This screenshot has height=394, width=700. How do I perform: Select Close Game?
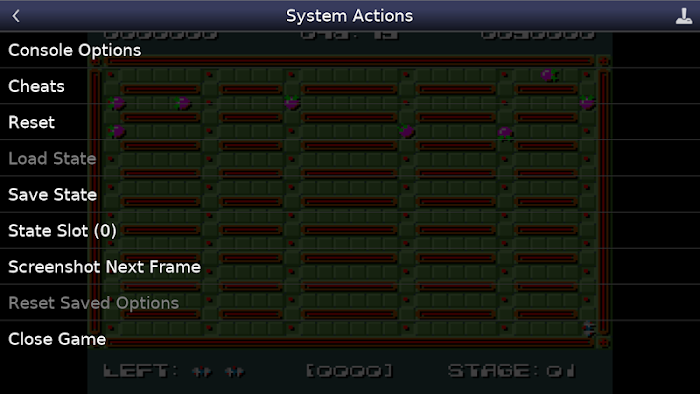coord(350,339)
